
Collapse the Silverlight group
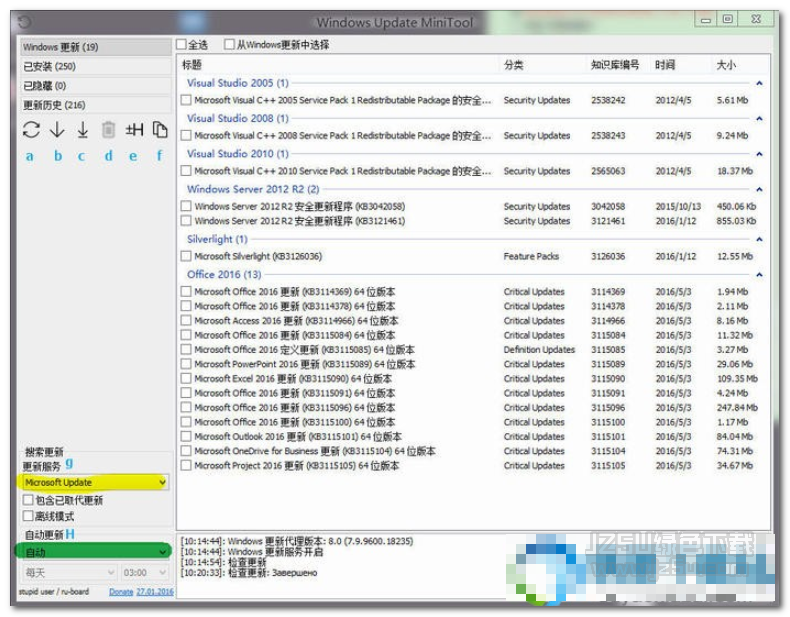pos(759,239)
